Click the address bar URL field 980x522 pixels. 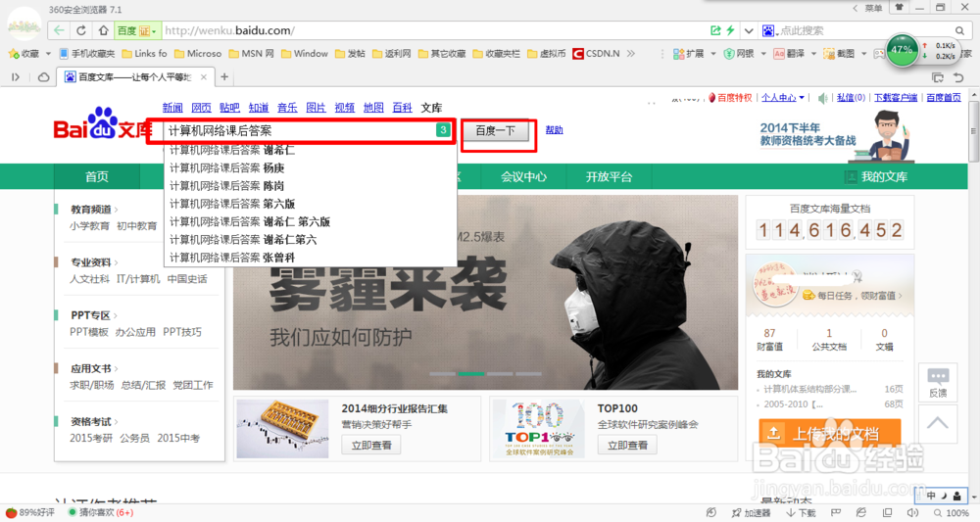[x=434, y=30]
